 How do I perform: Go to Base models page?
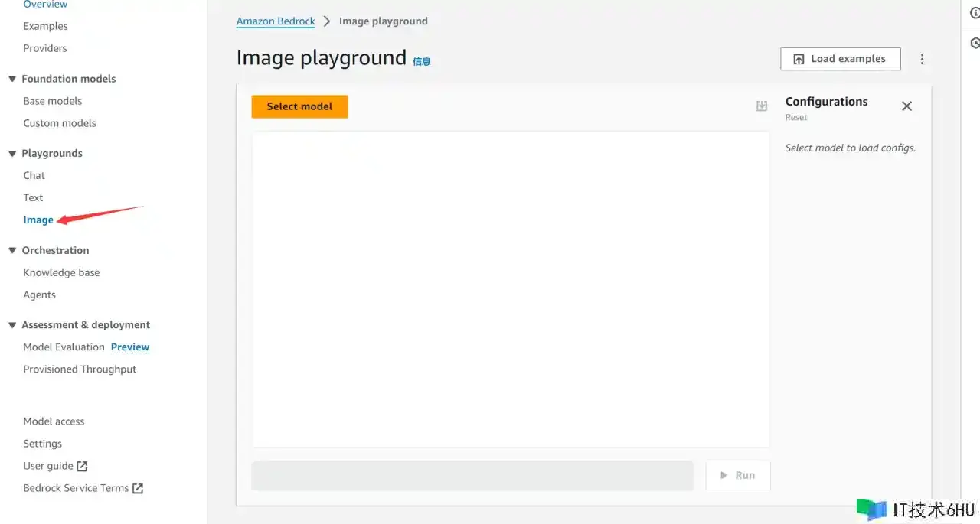[x=52, y=101]
